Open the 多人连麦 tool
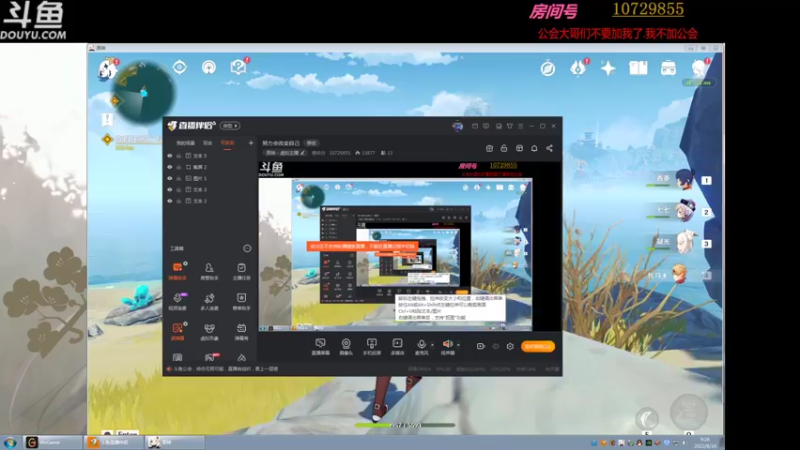The height and width of the screenshot is (450, 800). click(209, 301)
